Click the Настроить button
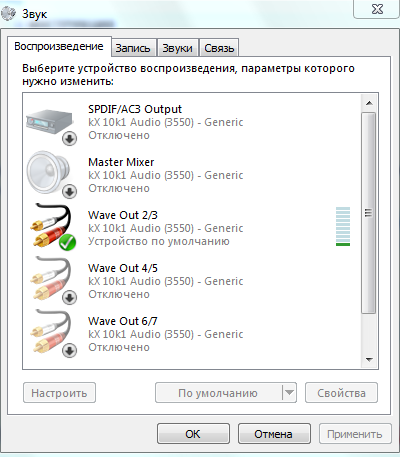 coord(59,393)
